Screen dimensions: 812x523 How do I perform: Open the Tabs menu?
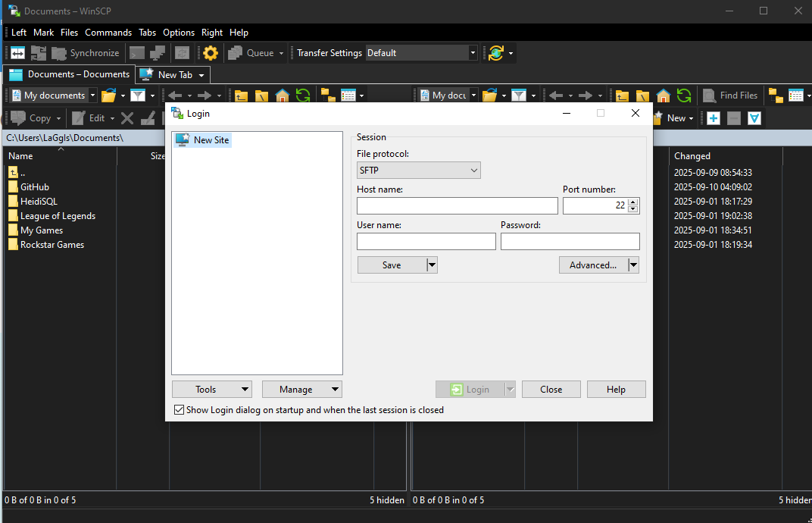[147, 32]
